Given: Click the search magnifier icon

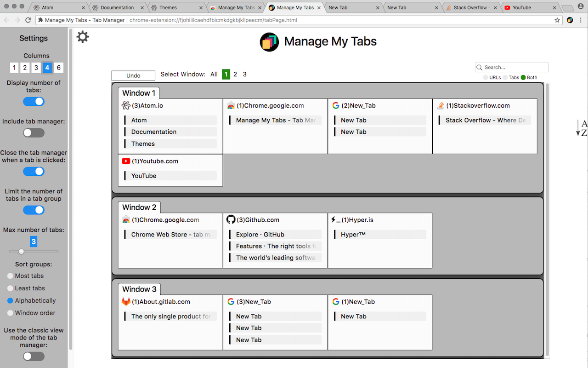Looking at the screenshot, I should click(x=480, y=68).
